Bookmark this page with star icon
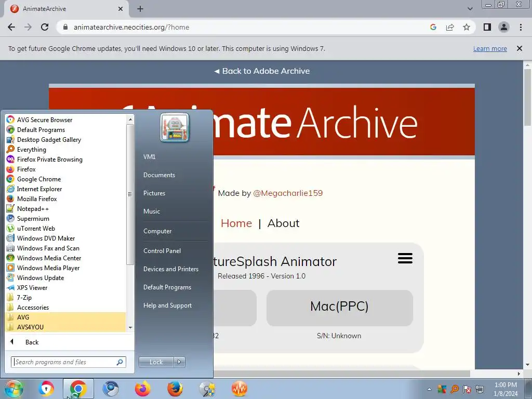532x399 pixels. click(467, 27)
